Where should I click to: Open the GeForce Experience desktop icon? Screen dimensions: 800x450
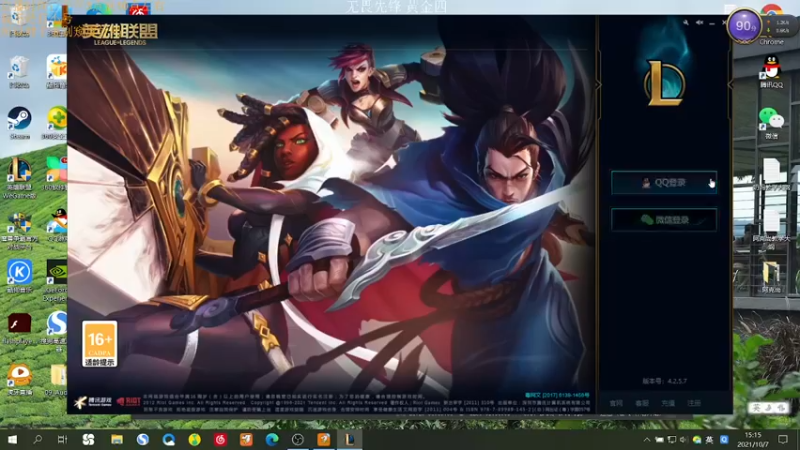click(x=56, y=281)
